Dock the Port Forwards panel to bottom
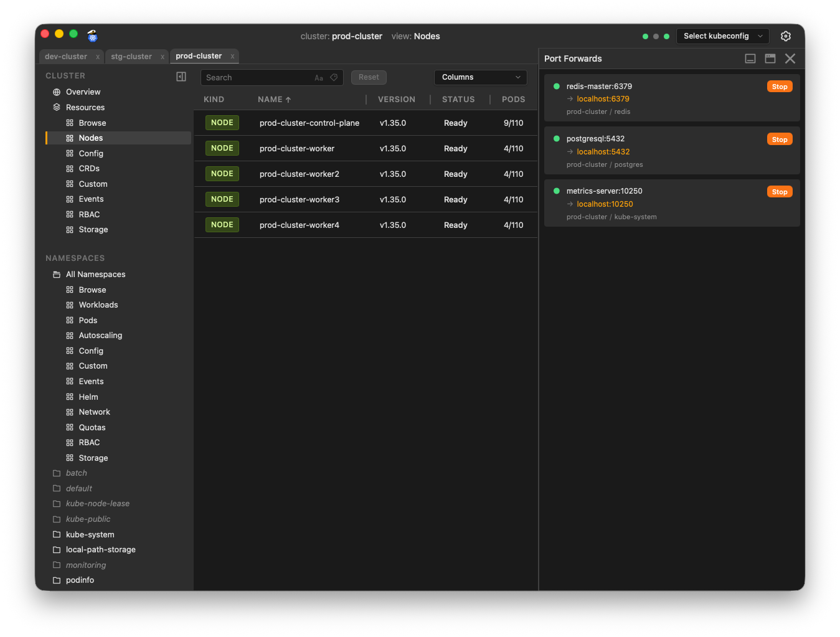 pyautogui.click(x=750, y=58)
